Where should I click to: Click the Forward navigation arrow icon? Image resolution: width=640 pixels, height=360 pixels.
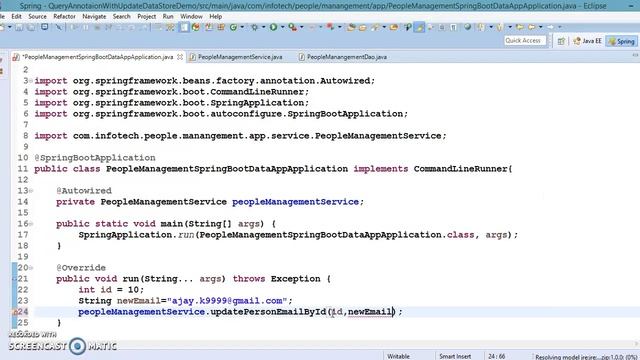(x=551, y=27)
